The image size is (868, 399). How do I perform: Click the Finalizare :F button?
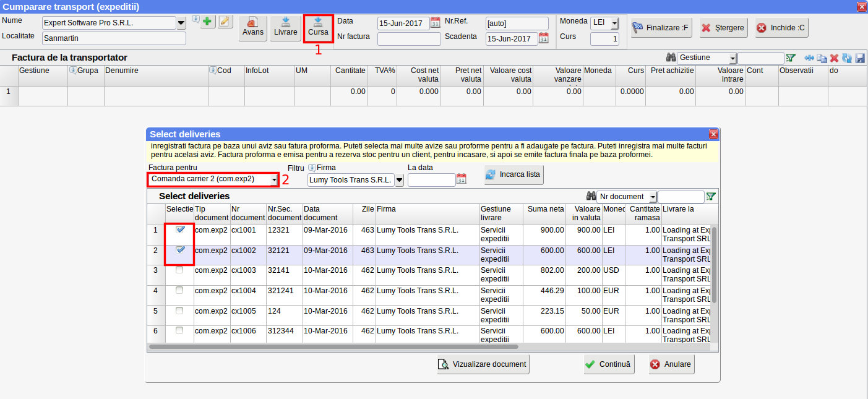click(x=661, y=28)
